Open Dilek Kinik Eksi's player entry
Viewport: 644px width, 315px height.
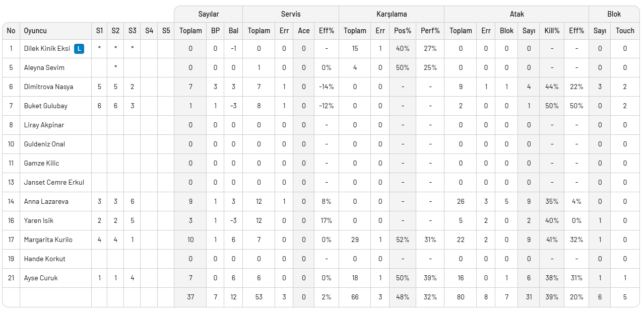pyautogui.click(x=47, y=49)
